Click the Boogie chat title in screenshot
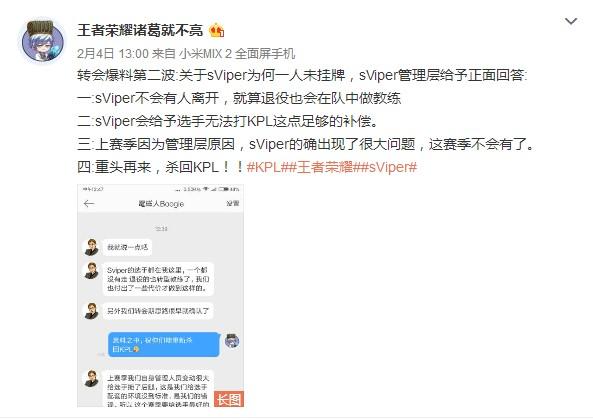 tap(161, 204)
